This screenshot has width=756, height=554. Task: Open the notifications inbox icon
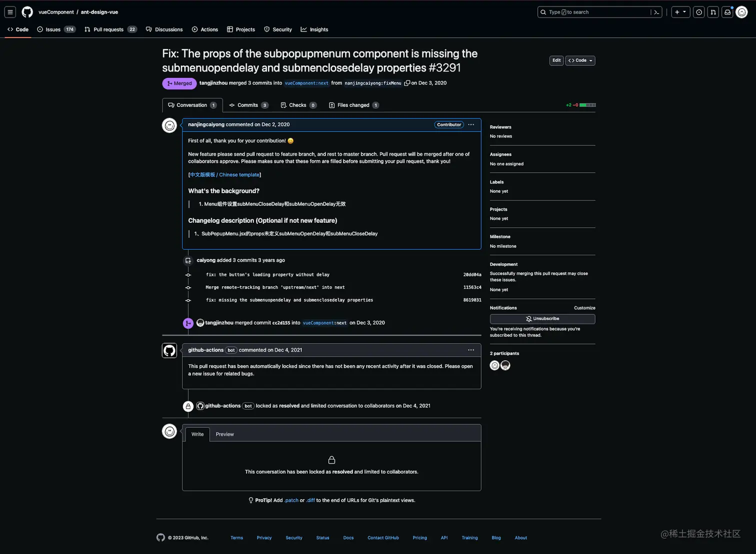(x=727, y=12)
